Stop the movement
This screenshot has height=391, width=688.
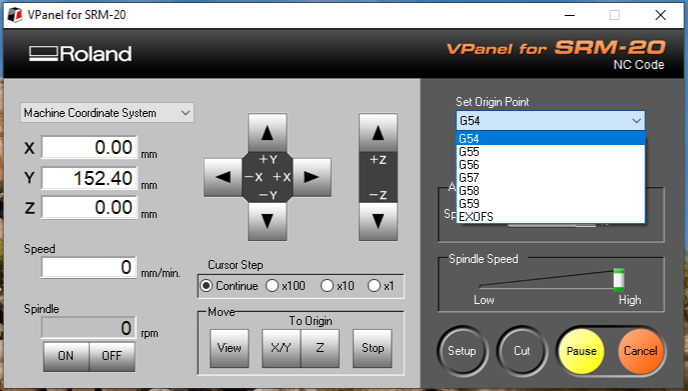[373, 348]
